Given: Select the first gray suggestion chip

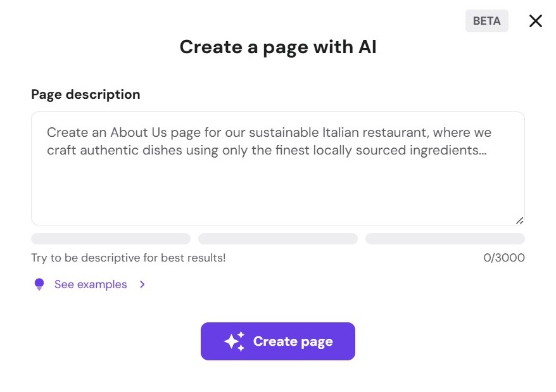Looking at the screenshot, I should (110, 238).
